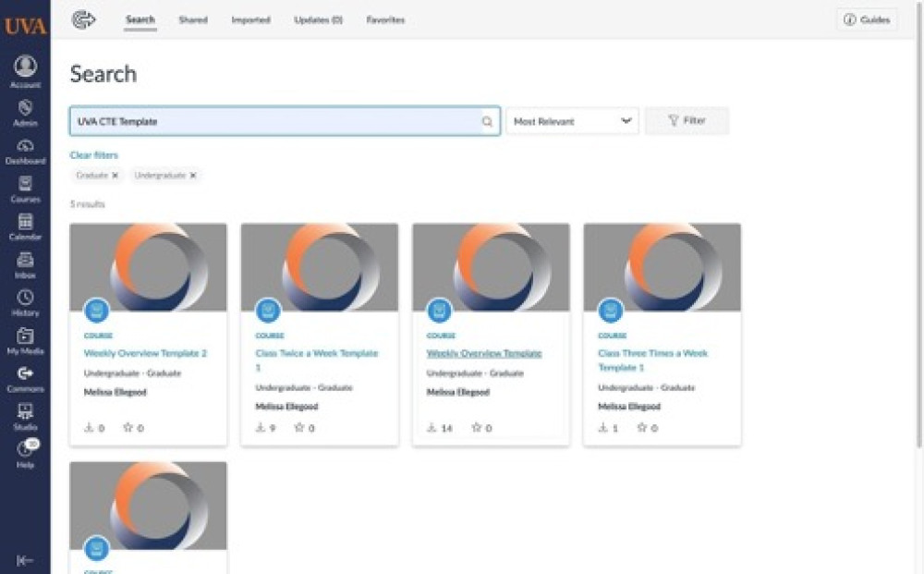Viewport: 924px width, 574px height.
Task: Click thumbnail of the fifth result card
Action: click(x=148, y=506)
